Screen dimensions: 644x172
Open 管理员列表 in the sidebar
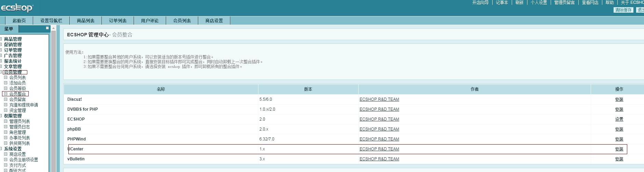pos(19,121)
